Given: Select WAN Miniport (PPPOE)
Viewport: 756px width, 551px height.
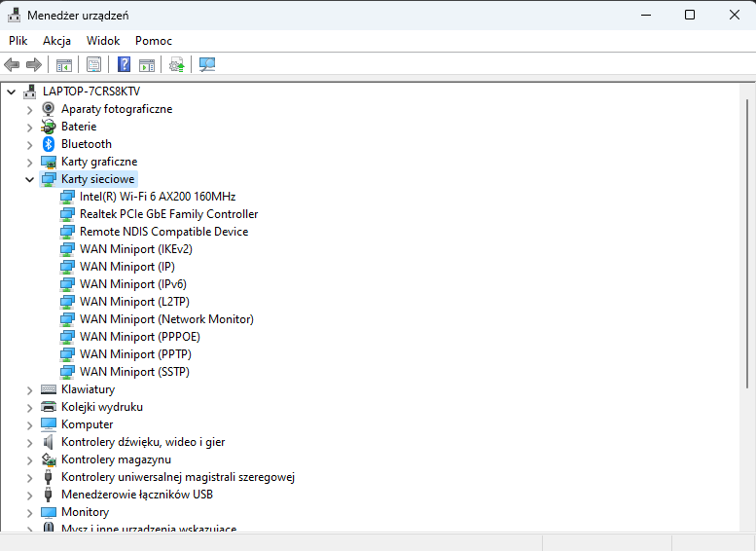Looking at the screenshot, I should pos(140,337).
